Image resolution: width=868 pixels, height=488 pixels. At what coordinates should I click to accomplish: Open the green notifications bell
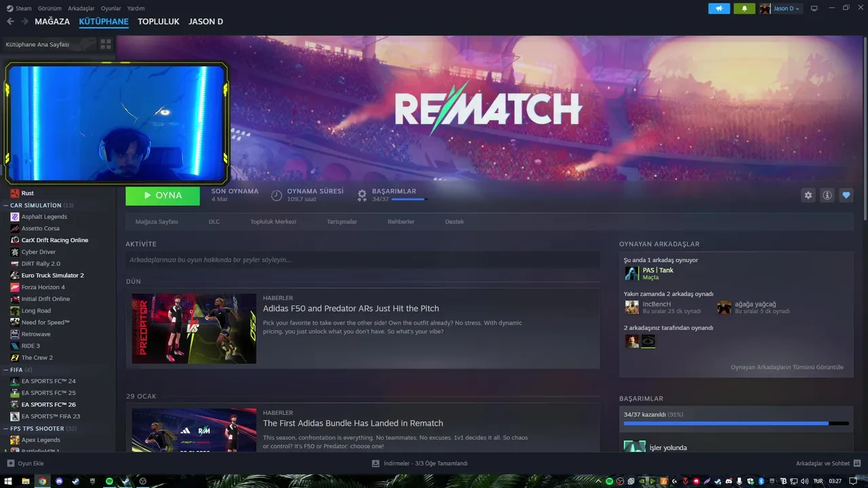point(744,8)
